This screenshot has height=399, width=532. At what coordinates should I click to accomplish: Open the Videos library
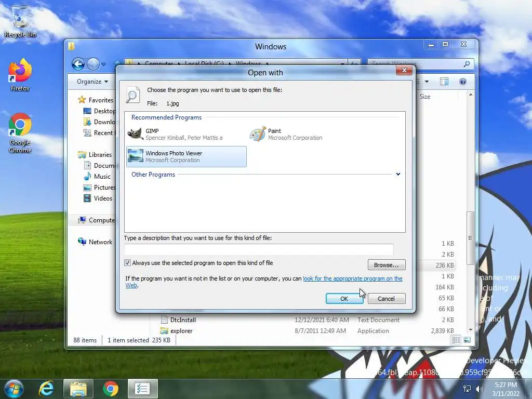(x=98, y=198)
